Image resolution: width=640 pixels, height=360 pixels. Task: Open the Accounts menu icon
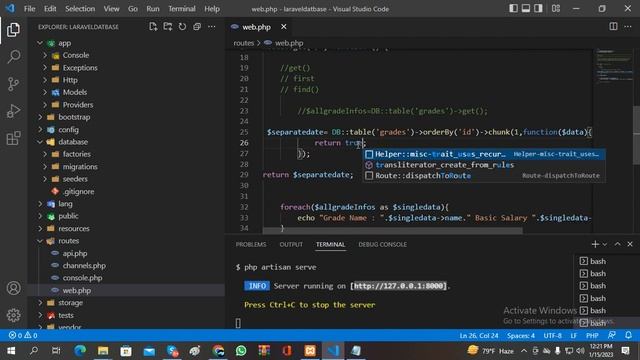13,288
